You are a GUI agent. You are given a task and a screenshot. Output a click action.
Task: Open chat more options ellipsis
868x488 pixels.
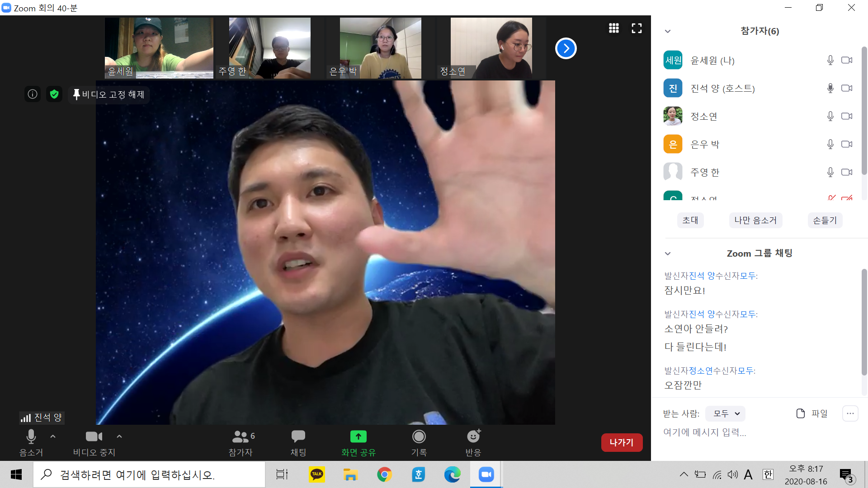pos(850,413)
